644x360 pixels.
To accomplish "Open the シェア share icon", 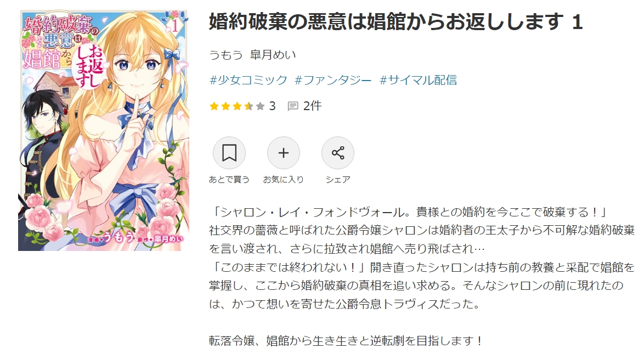I will [x=337, y=153].
